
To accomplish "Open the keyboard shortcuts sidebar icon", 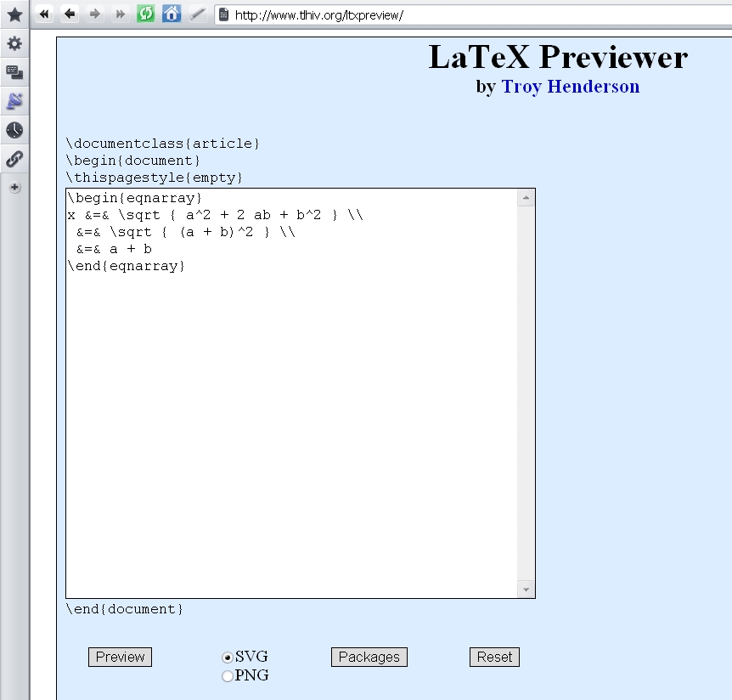I will point(14,72).
